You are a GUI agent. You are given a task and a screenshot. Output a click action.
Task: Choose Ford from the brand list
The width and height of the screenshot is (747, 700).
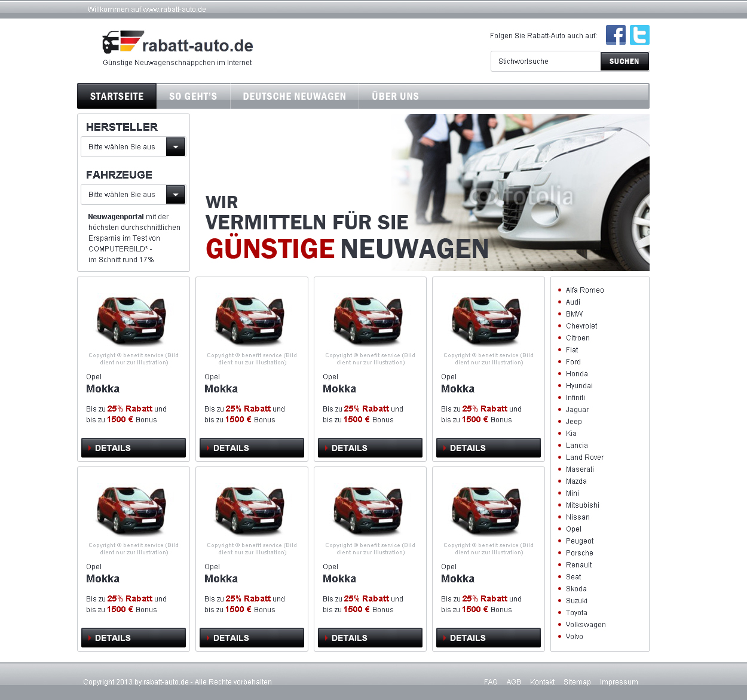coord(573,362)
